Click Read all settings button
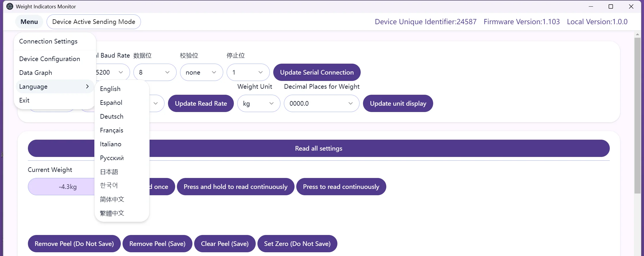The height and width of the screenshot is (256, 644). click(319, 148)
